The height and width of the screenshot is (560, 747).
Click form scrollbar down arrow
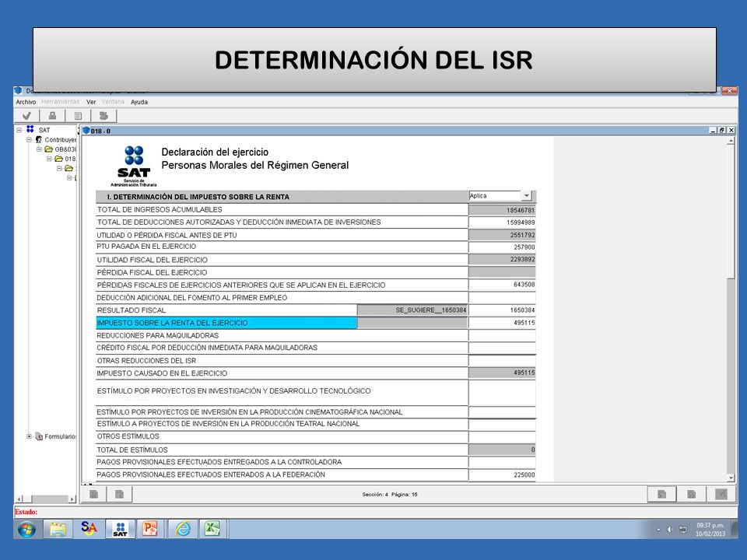tap(731, 478)
